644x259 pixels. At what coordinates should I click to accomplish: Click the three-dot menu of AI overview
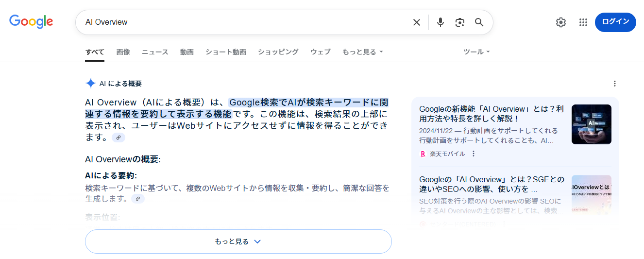(x=615, y=84)
